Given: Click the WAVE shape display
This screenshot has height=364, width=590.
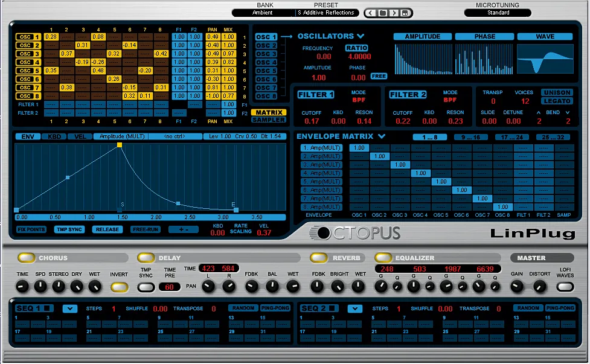Looking at the screenshot, I should tap(545, 59).
